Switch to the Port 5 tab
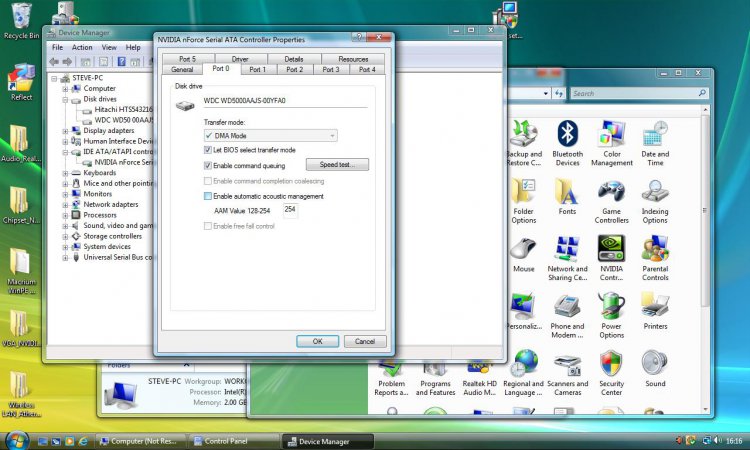This screenshot has height=450, width=750. click(x=188, y=59)
